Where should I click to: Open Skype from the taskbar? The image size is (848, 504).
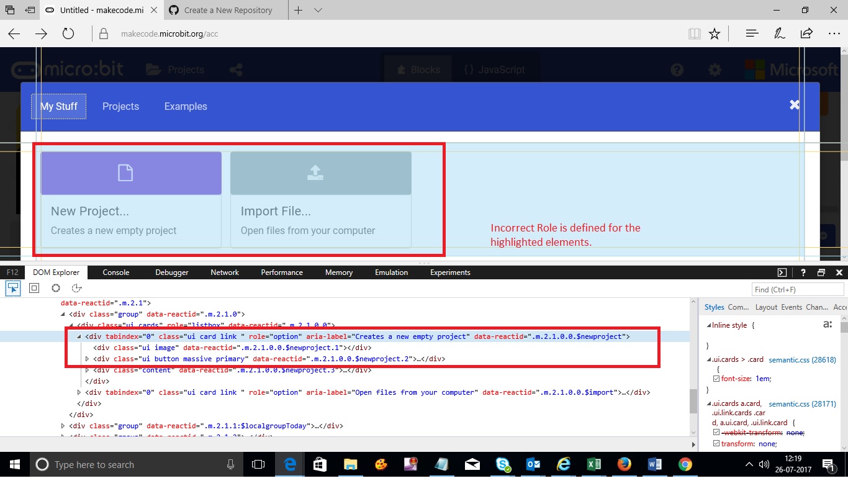[x=503, y=464]
